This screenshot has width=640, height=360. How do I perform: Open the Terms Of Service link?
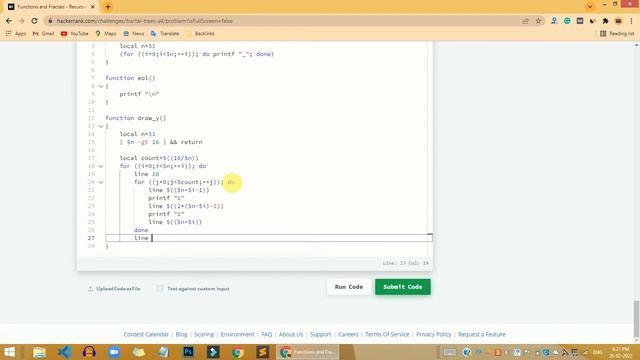387,334
